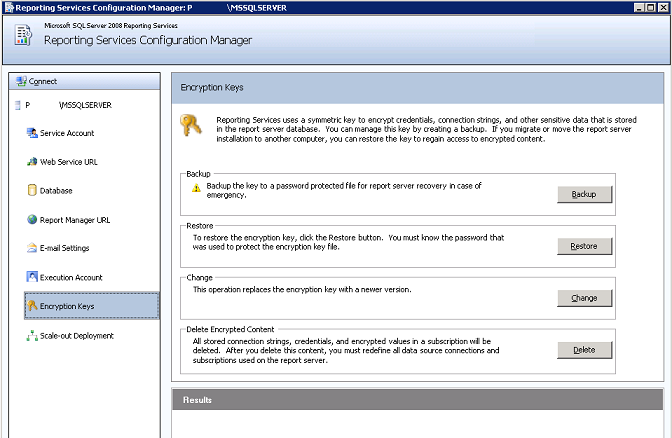Click the Change encryption key button

tap(585, 298)
